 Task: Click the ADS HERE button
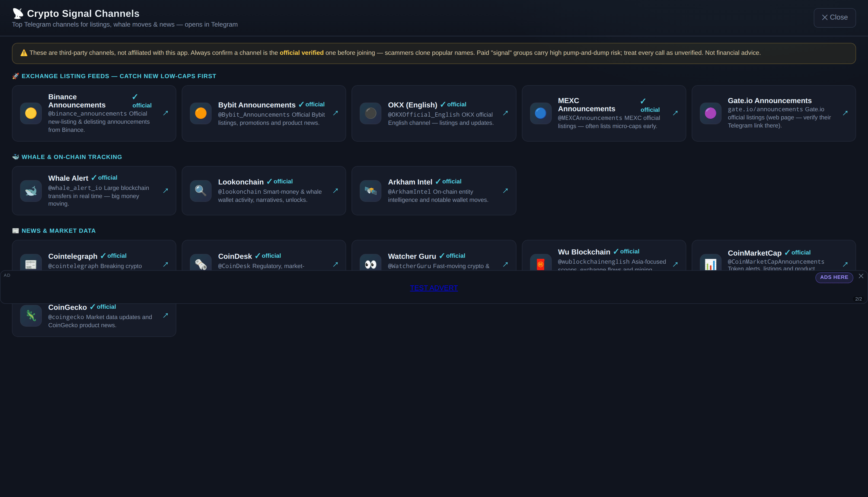point(834,277)
